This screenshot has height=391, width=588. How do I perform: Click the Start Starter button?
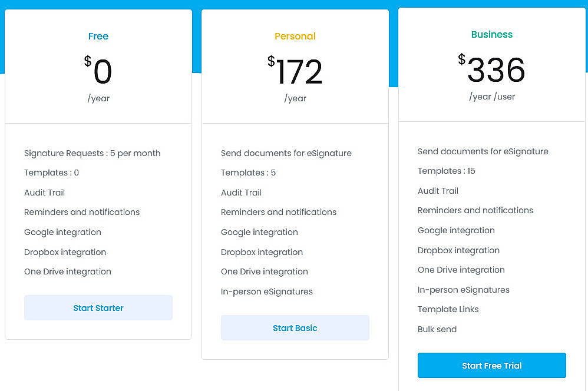pos(98,307)
